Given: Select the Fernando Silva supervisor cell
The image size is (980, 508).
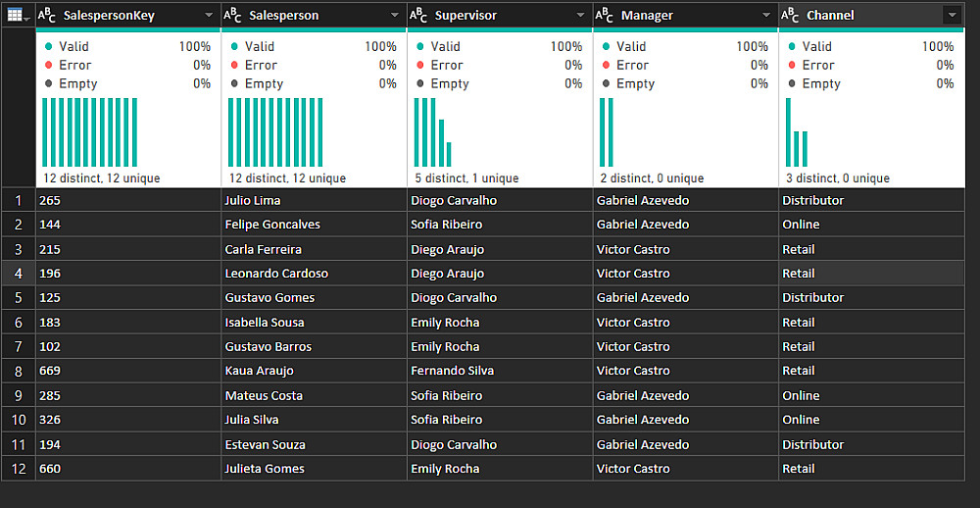Looking at the screenshot, I should (500, 371).
